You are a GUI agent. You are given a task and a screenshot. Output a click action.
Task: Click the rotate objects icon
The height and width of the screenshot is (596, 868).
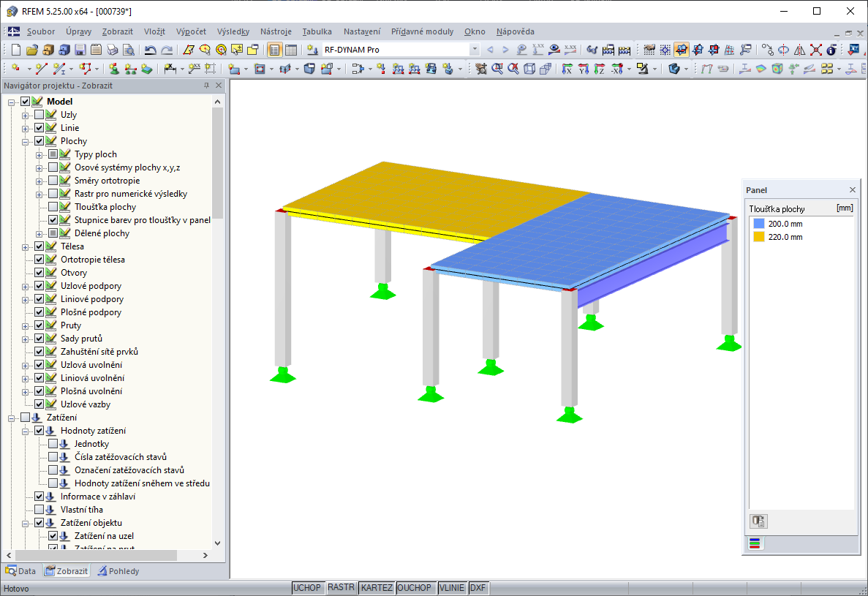coord(783,50)
